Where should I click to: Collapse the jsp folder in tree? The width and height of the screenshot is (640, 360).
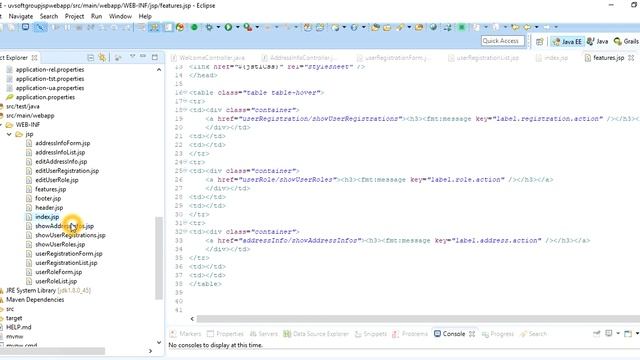(9, 134)
